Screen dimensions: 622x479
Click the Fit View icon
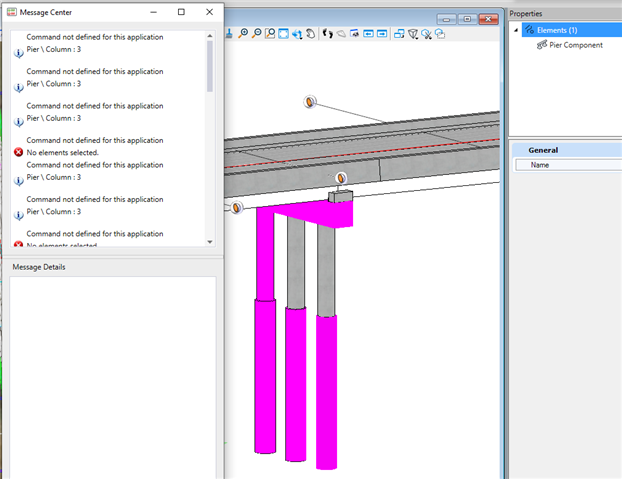(283, 34)
